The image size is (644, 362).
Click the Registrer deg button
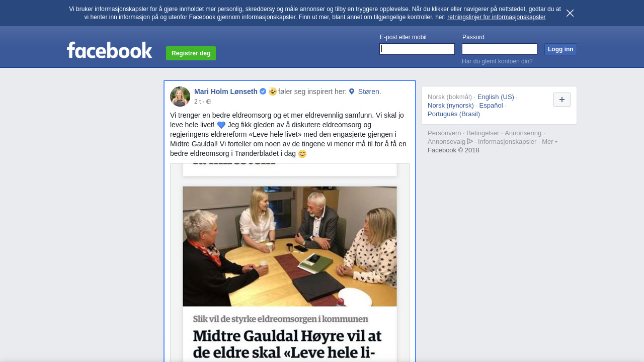click(x=191, y=53)
